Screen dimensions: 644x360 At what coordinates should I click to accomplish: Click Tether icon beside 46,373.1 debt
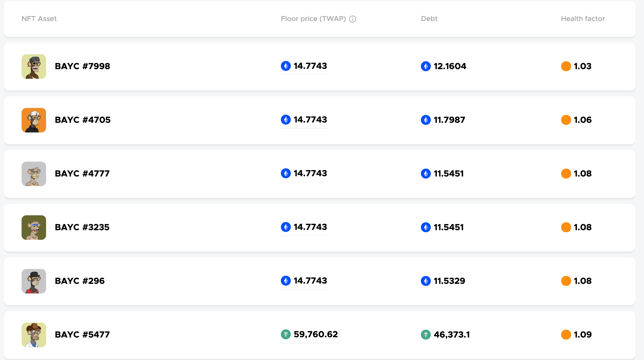426,335
